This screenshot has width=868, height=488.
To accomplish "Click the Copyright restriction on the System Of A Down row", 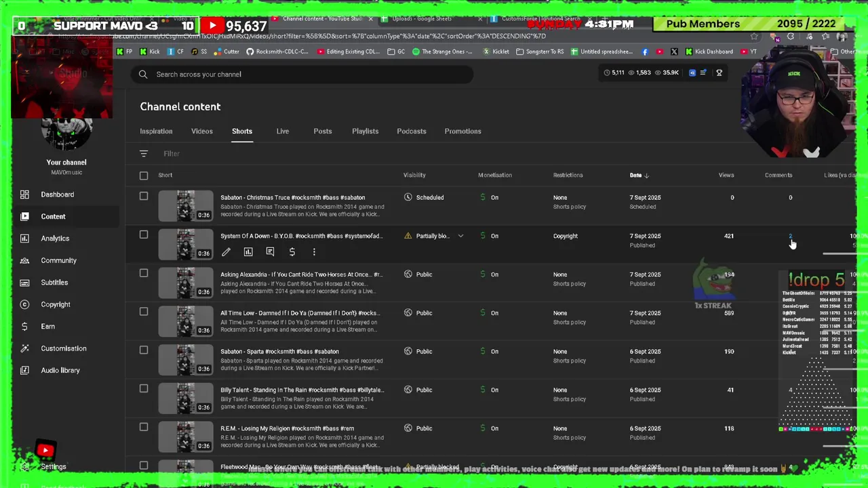I will (566, 237).
